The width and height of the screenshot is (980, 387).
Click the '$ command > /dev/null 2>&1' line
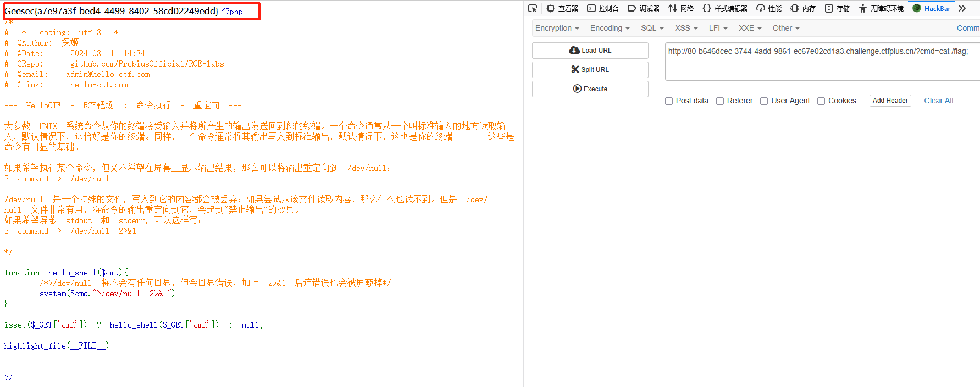(x=70, y=231)
